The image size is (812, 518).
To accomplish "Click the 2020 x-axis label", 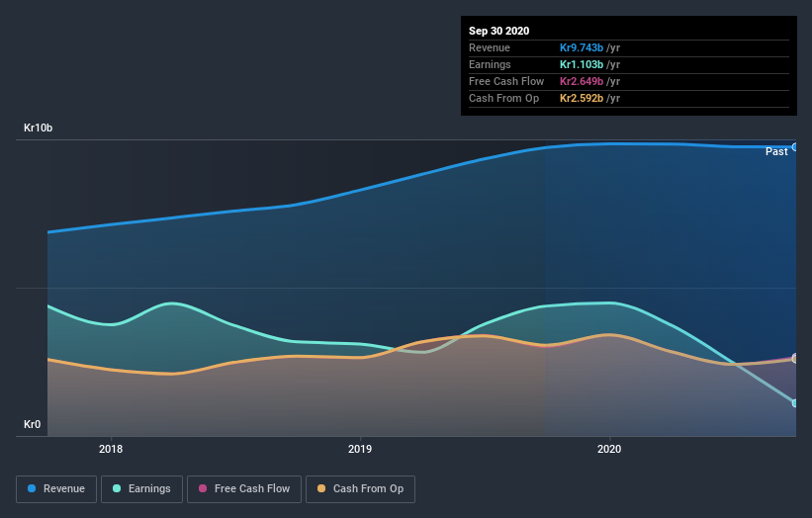I will pos(609,449).
